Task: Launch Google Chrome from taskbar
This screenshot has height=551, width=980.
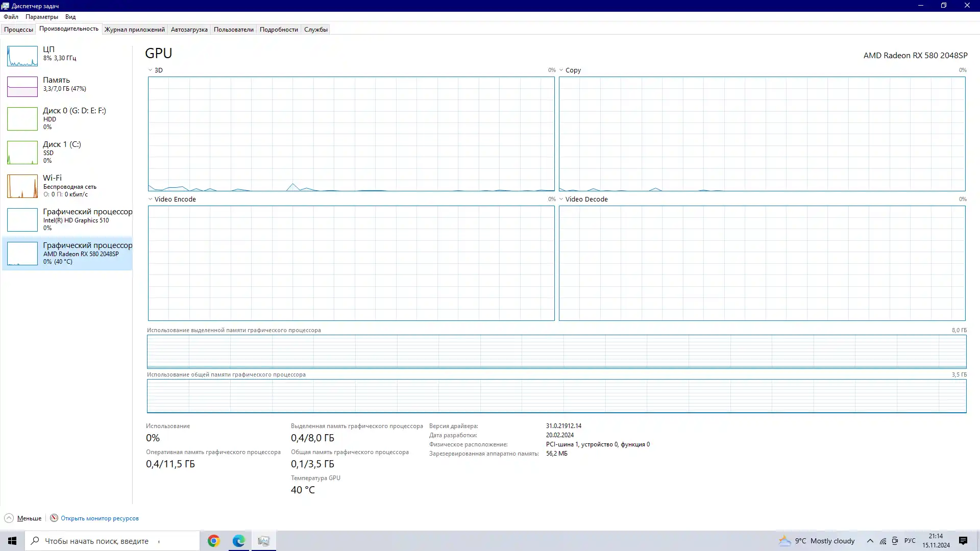Action: point(214,541)
